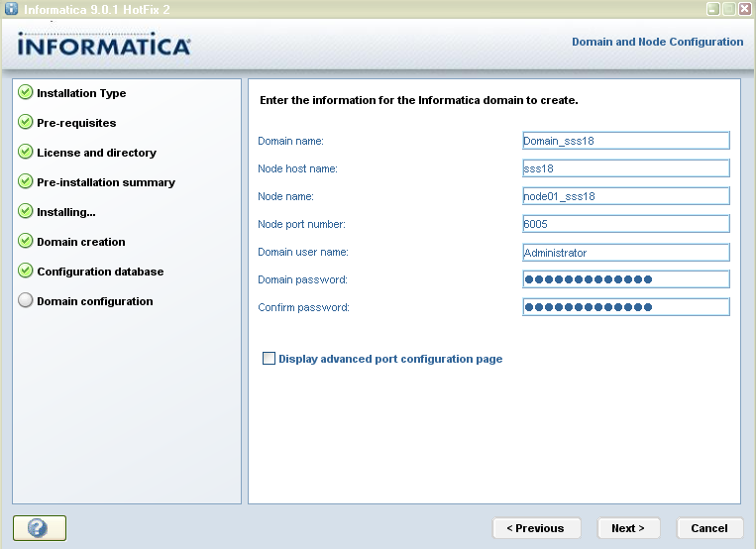The width and height of the screenshot is (756, 549).
Task: Focus the Node name field
Action: point(626,196)
